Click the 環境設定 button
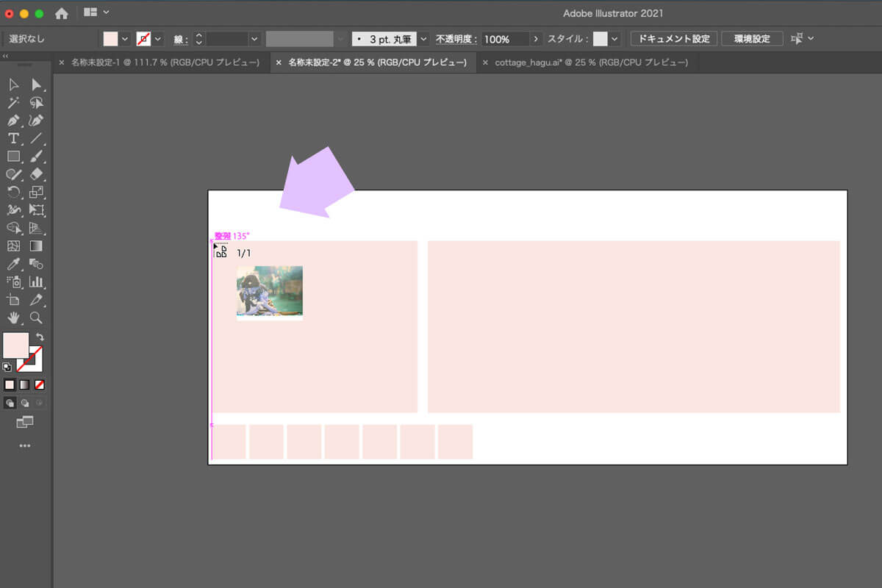Viewport: 882px width, 588px height. tap(750, 39)
